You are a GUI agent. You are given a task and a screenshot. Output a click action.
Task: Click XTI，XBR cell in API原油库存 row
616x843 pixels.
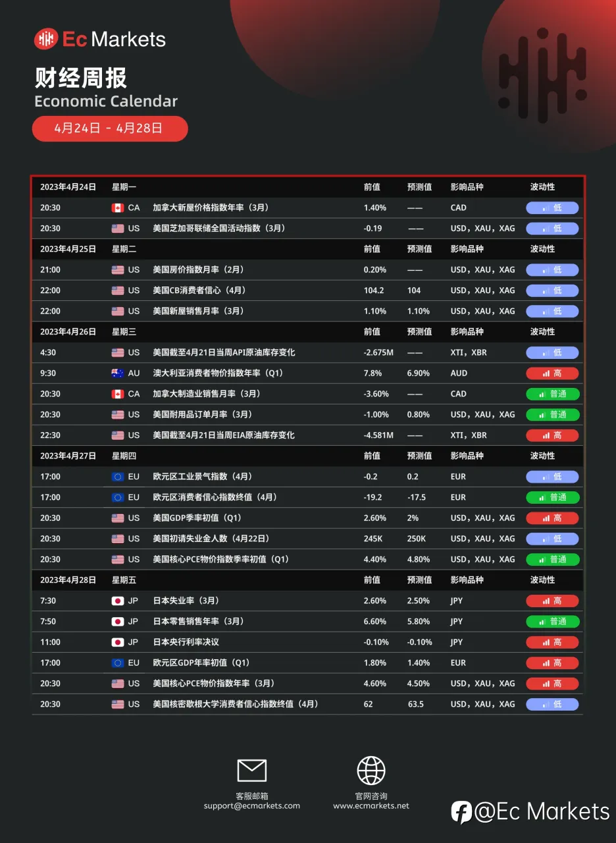coord(469,352)
